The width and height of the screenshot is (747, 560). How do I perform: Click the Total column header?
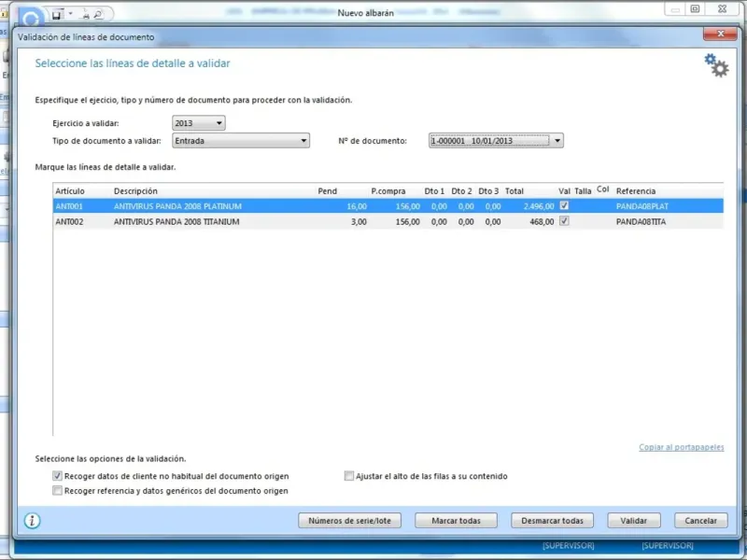click(x=514, y=191)
